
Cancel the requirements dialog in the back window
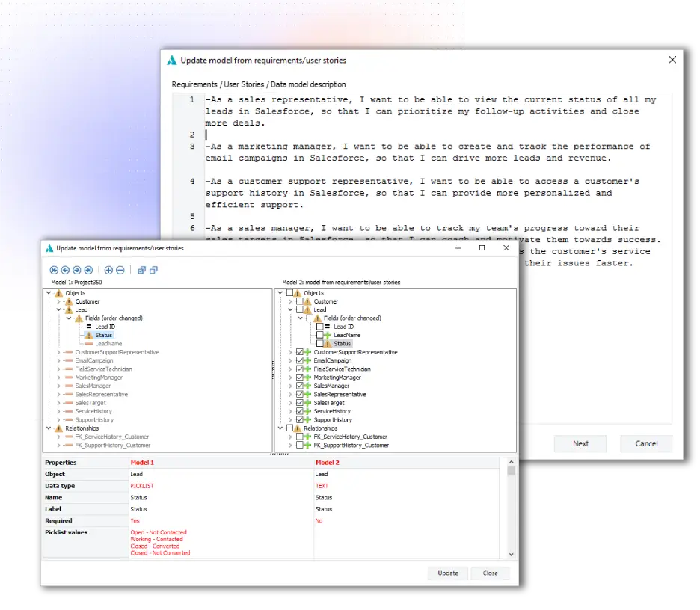point(646,443)
